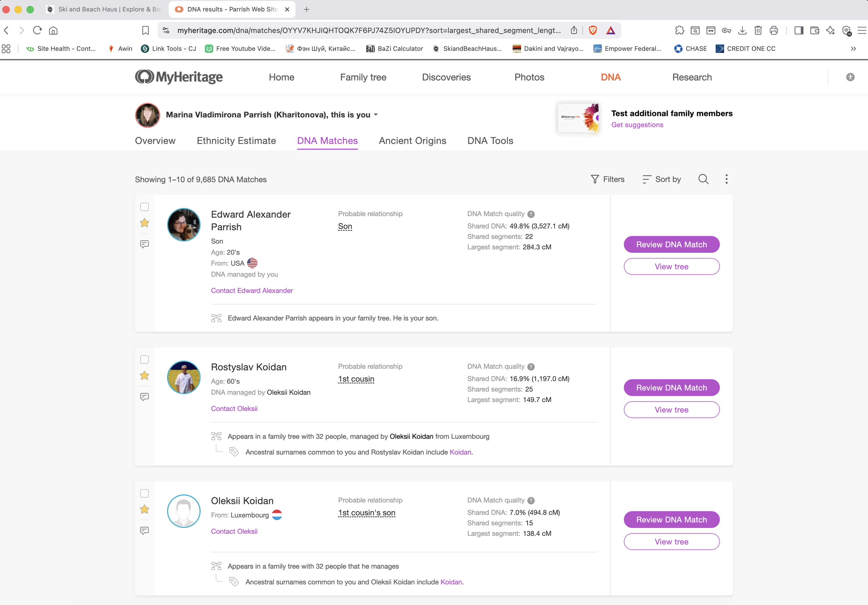The width and height of the screenshot is (868, 605).
Task: Click star icon on Rostyslav Koidan match
Action: coord(144,375)
